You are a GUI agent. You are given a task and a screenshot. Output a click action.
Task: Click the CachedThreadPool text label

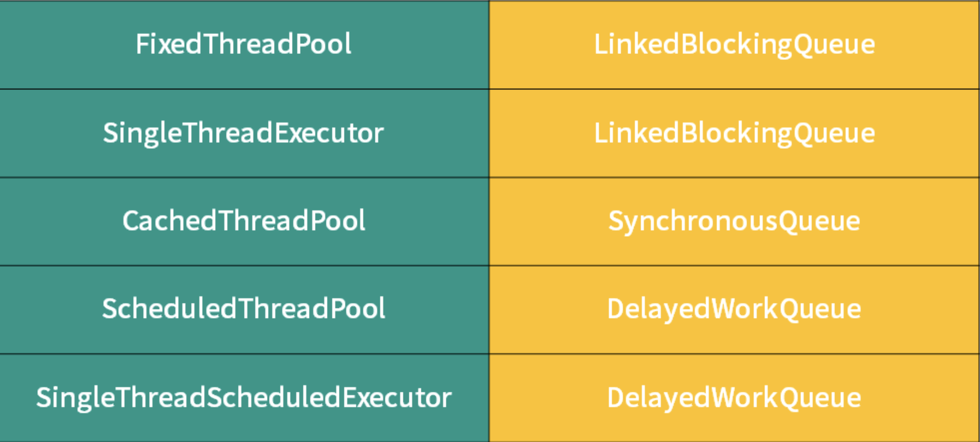244,221
